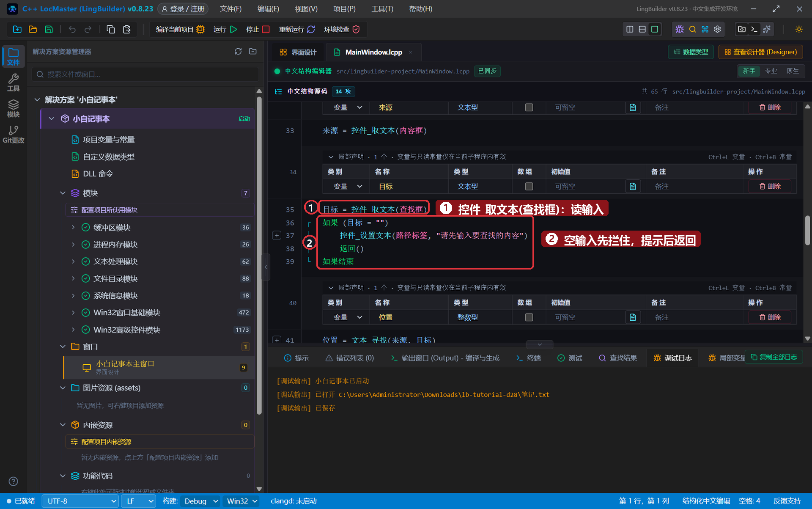Click the 搜索文件或窗口 search field
812x509 pixels.
click(145, 74)
